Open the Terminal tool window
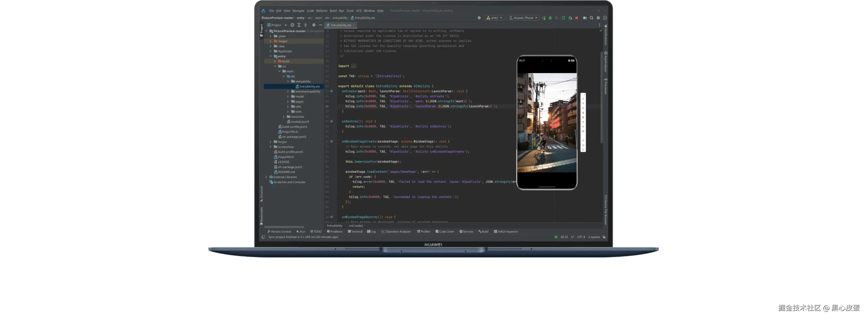Screen dimensions: 868x320 (x=355, y=232)
